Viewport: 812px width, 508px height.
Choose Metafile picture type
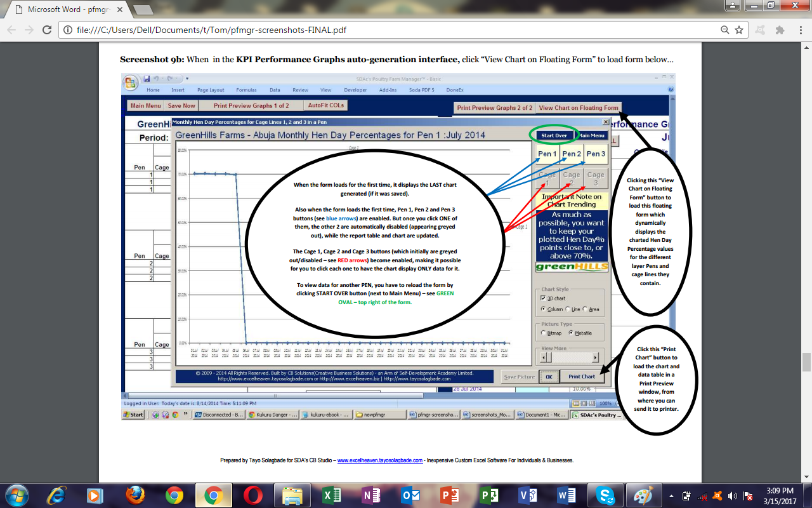[570, 333]
